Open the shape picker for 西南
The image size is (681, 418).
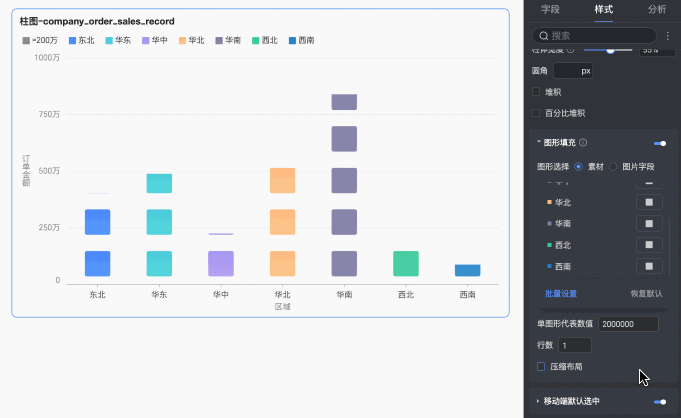[x=649, y=266]
